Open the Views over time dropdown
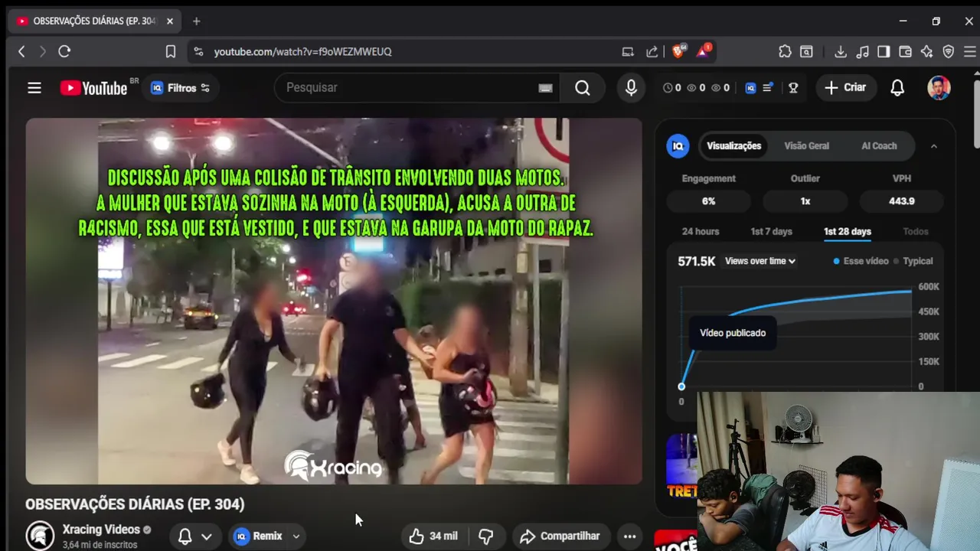Screen dimensions: 980x551 (x=760, y=261)
